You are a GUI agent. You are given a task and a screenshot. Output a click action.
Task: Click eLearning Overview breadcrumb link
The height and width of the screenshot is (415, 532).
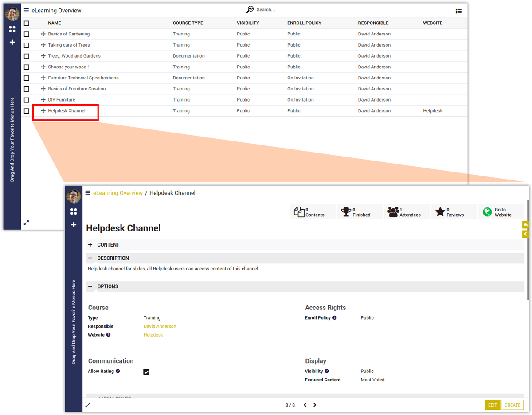pyautogui.click(x=118, y=193)
